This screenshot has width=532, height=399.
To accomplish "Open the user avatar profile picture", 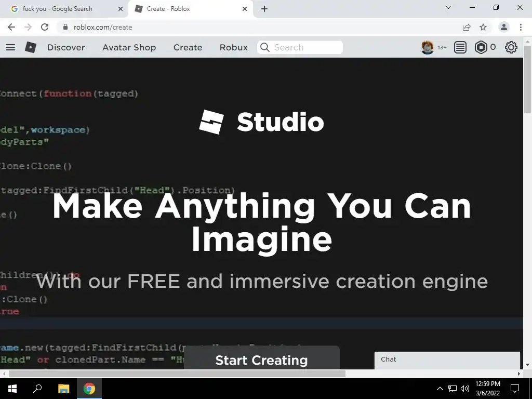I will (x=427, y=47).
